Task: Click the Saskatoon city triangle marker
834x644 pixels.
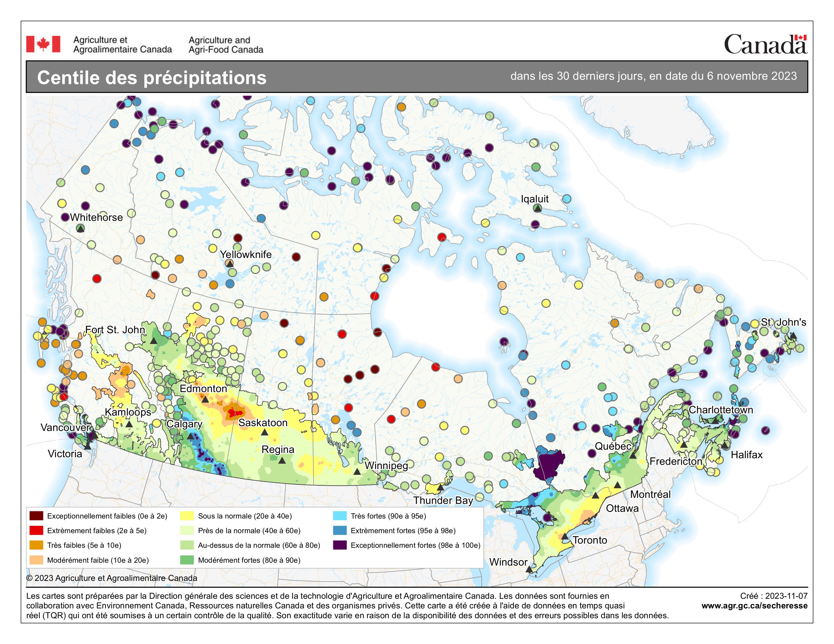Action: (x=264, y=432)
